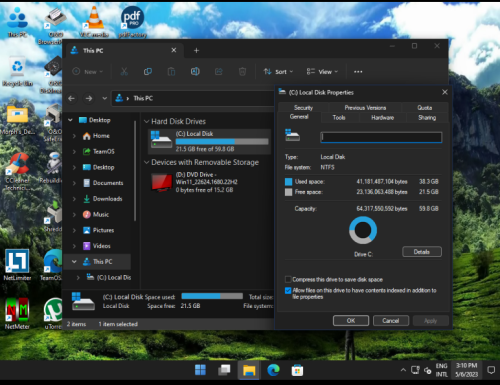Switch to the Quota tab

(425, 108)
